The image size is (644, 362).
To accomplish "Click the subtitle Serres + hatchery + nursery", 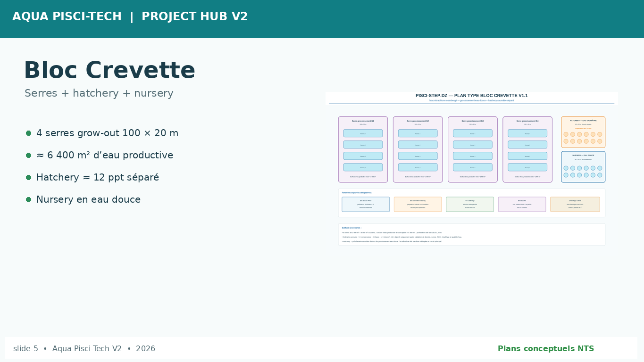I will (99, 93).
